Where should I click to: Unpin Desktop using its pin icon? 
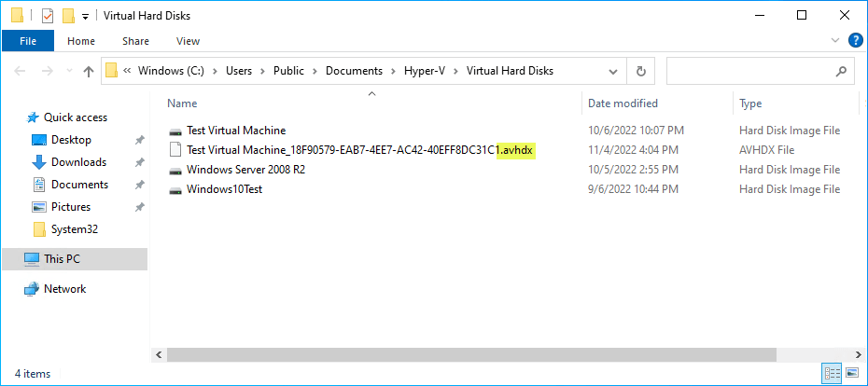click(139, 141)
